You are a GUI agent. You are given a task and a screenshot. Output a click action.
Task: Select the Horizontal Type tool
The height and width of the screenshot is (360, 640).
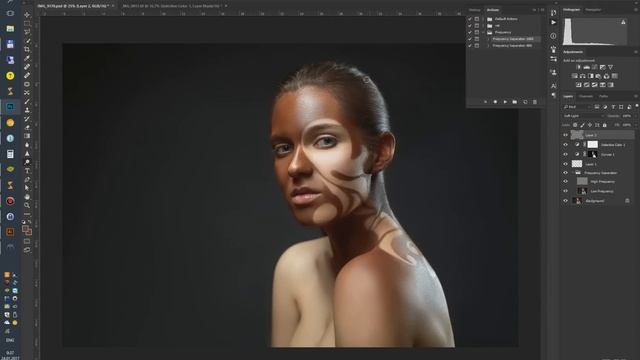click(x=27, y=171)
